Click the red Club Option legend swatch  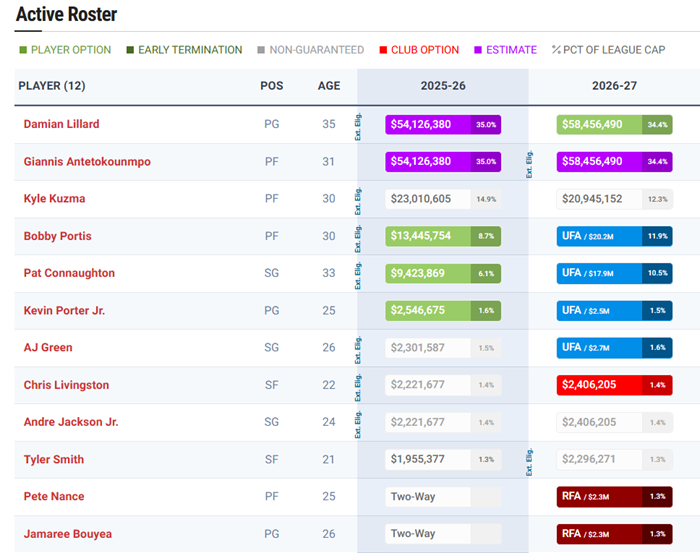(383, 50)
